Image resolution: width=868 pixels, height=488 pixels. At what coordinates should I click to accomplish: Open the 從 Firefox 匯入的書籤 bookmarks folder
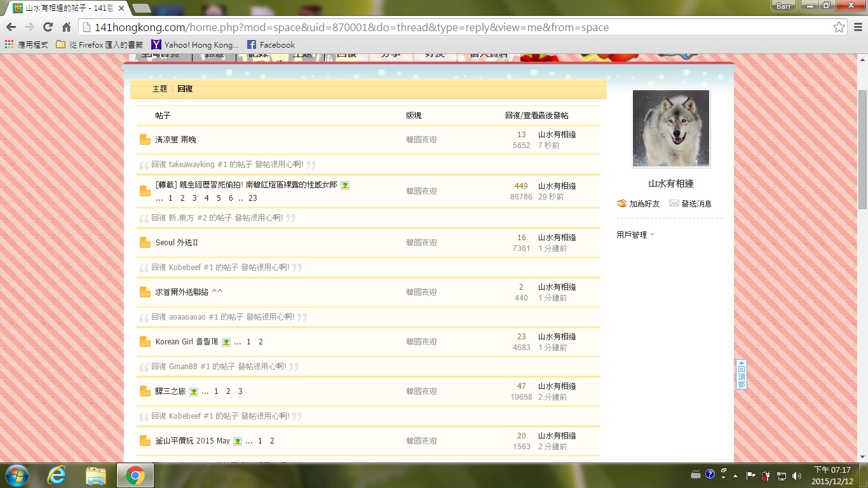99,45
